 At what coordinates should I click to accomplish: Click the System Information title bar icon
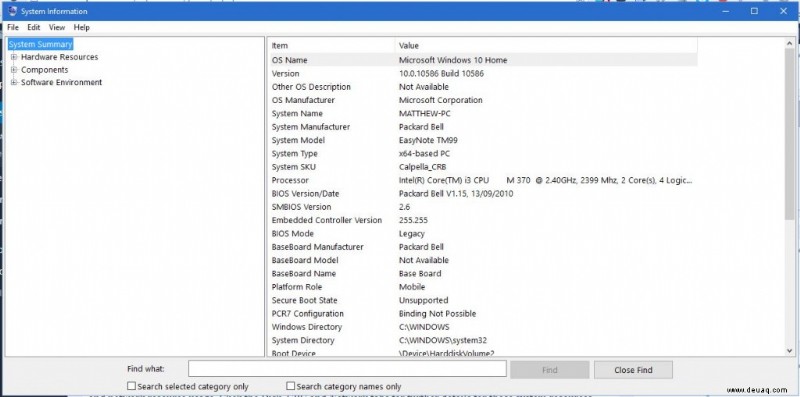pos(13,11)
